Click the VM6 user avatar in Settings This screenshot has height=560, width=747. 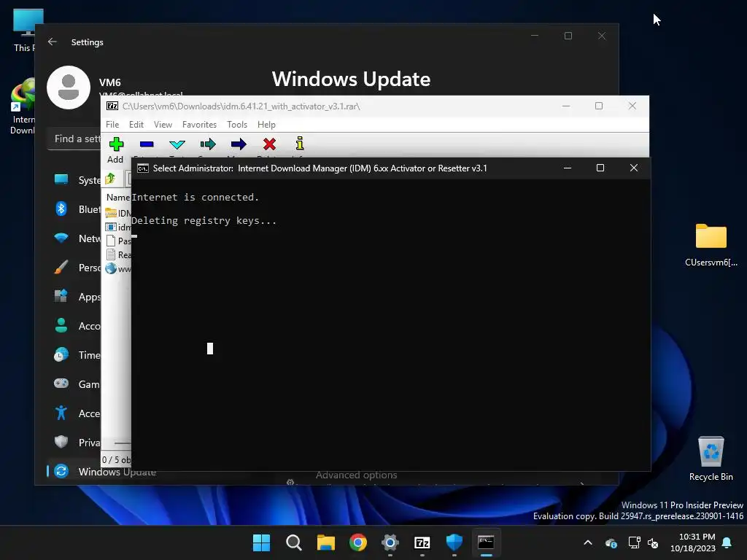[x=69, y=87]
